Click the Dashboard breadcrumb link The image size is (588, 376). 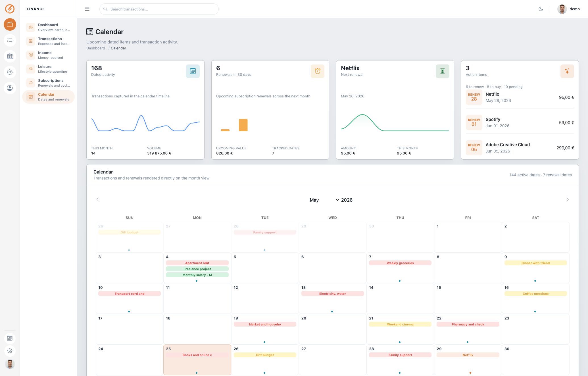[96, 48]
